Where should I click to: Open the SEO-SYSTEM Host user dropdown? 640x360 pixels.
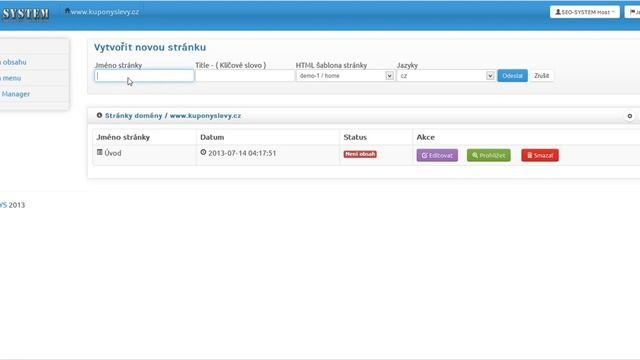coord(584,12)
